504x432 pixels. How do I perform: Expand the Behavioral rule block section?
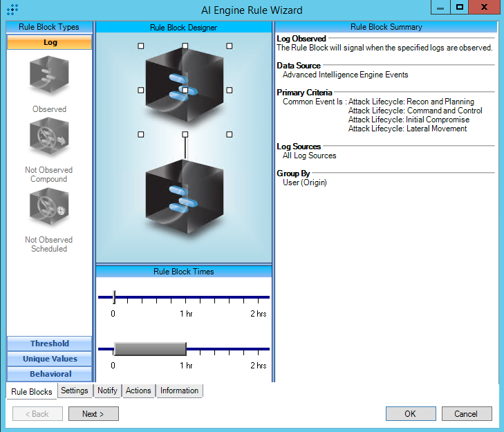tap(49, 374)
